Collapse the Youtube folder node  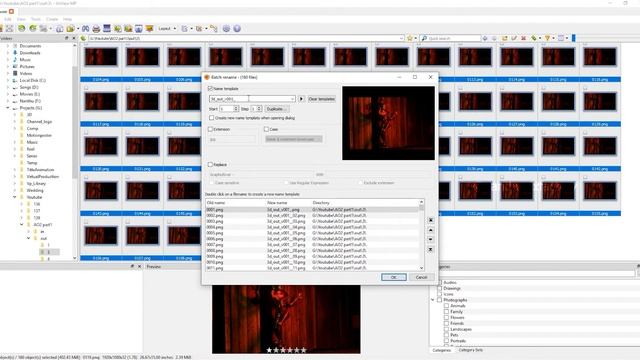point(15,197)
